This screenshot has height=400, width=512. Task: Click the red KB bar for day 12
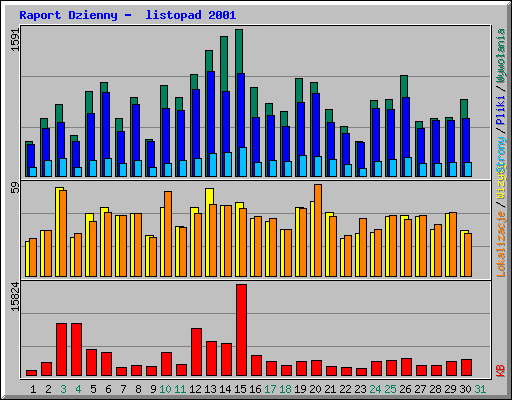[197, 352]
